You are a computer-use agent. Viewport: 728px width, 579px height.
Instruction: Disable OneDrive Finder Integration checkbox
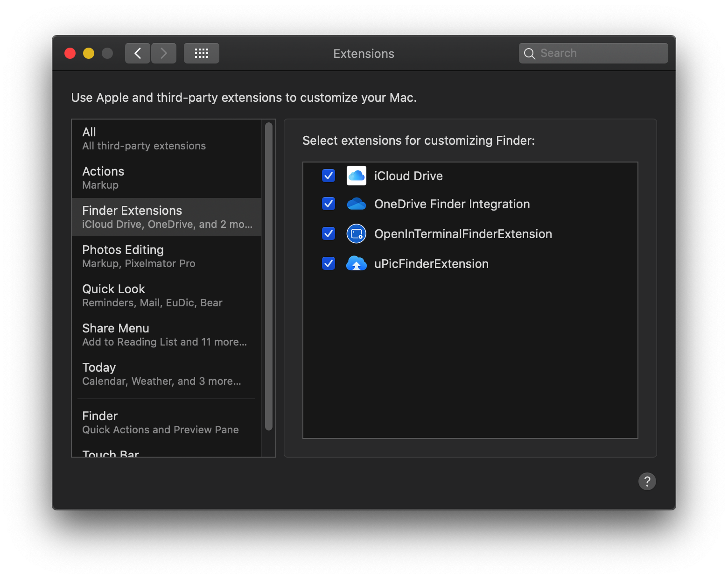[x=329, y=204]
